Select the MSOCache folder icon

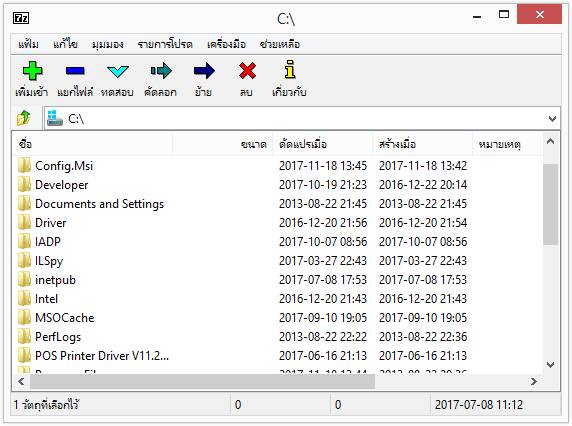[24, 317]
